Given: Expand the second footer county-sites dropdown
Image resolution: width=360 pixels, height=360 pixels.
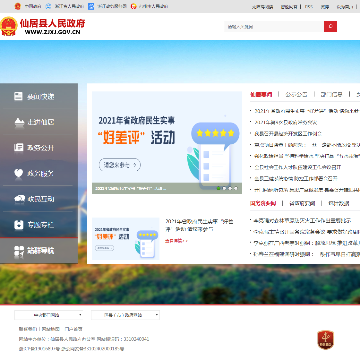Looking at the screenshot, I should coord(125,315).
